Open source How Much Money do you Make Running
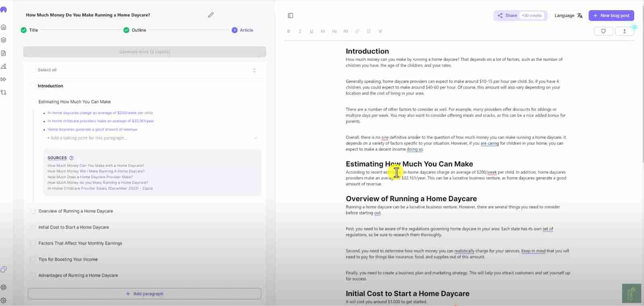 [98, 183]
